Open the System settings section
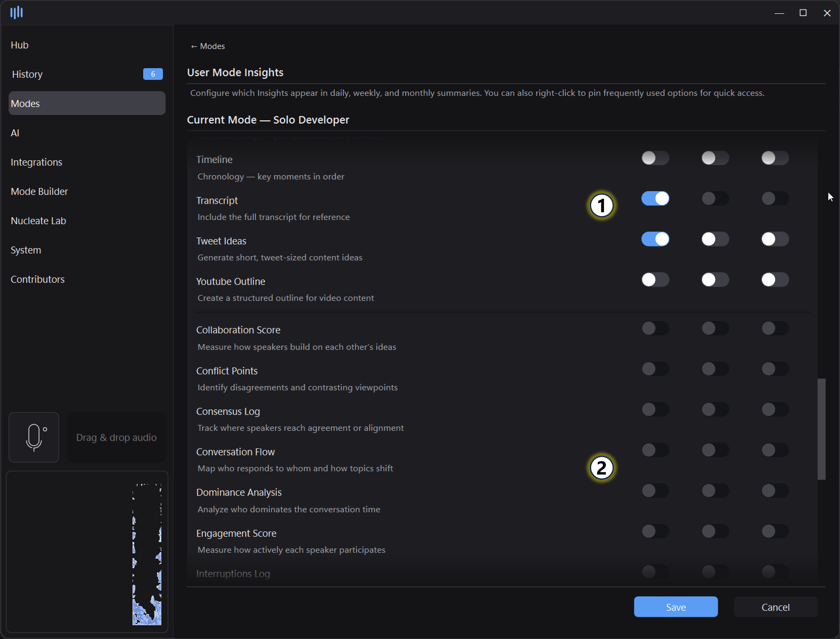 click(26, 250)
